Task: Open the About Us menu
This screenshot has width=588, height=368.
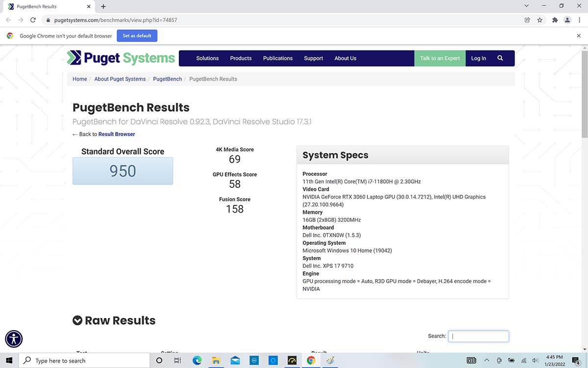Action: click(x=345, y=58)
